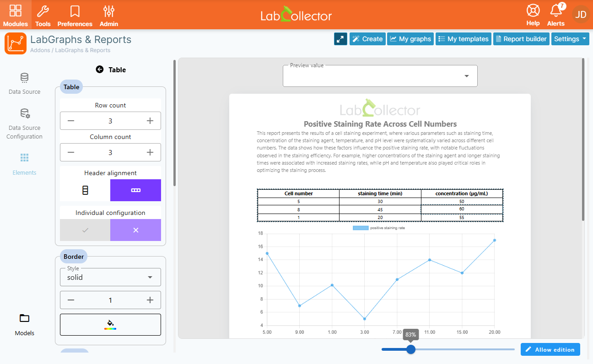Screen dimensions: 593x364
Task: Adjust the zoom slider handle
Action: pos(411,349)
